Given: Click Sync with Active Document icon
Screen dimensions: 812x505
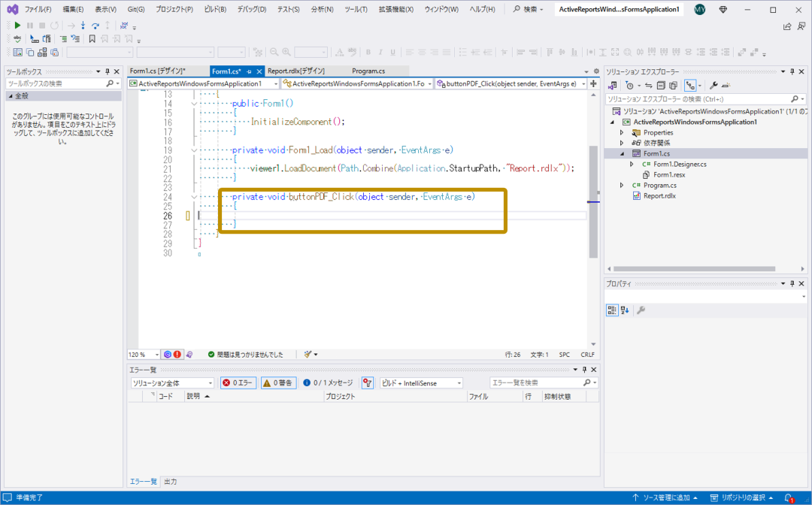Looking at the screenshot, I should (x=648, y=86).
